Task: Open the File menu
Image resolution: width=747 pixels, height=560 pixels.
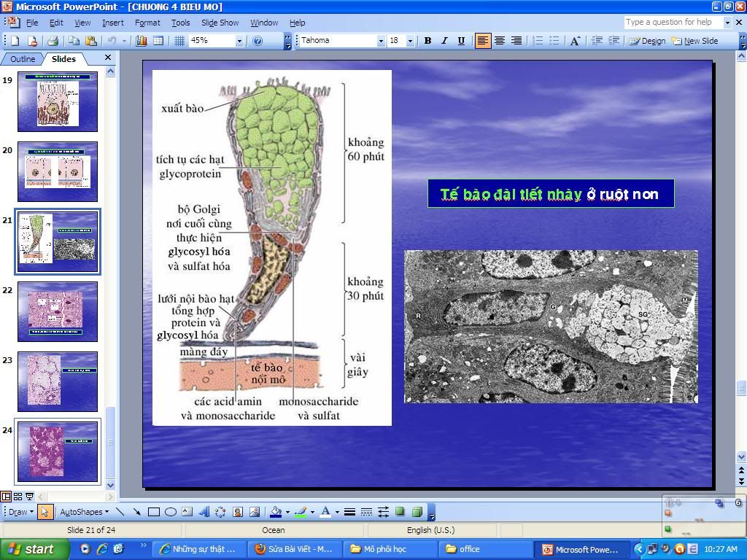Action: pos(32,23)
